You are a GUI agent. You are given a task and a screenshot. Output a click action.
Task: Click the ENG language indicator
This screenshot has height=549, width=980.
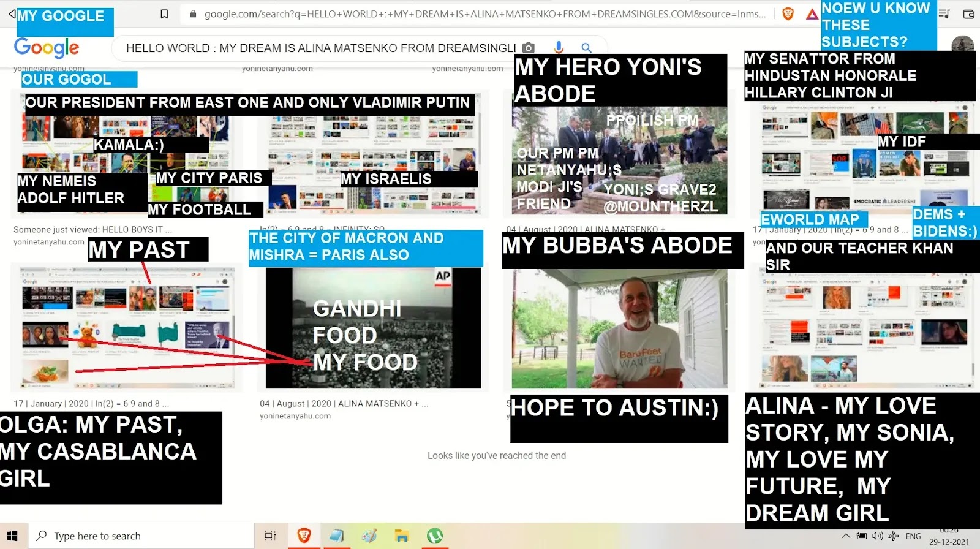(913, 536)
